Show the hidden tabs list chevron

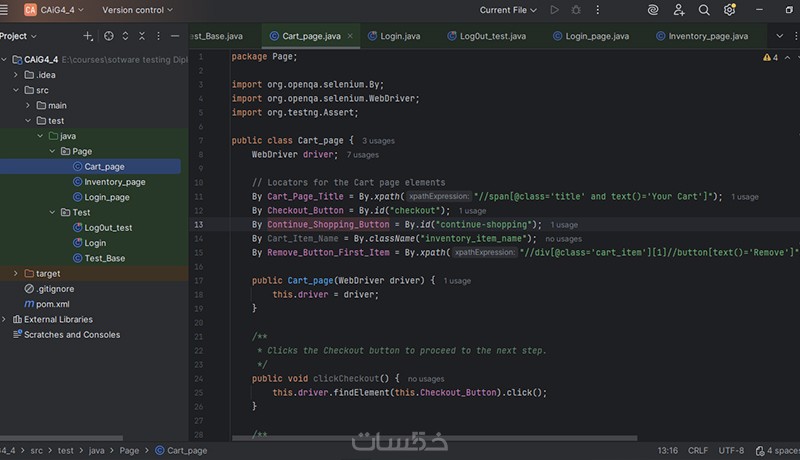click(x=780, y=36)
